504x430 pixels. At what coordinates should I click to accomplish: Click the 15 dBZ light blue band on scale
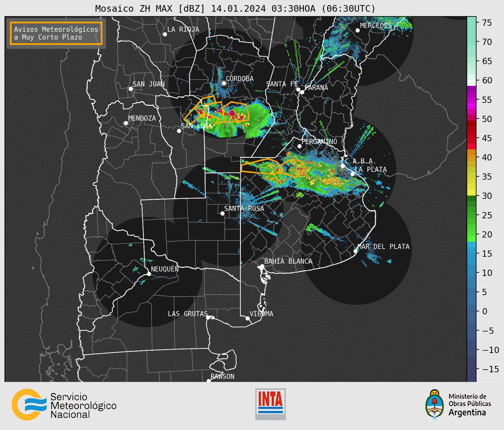tap(471, 254)
